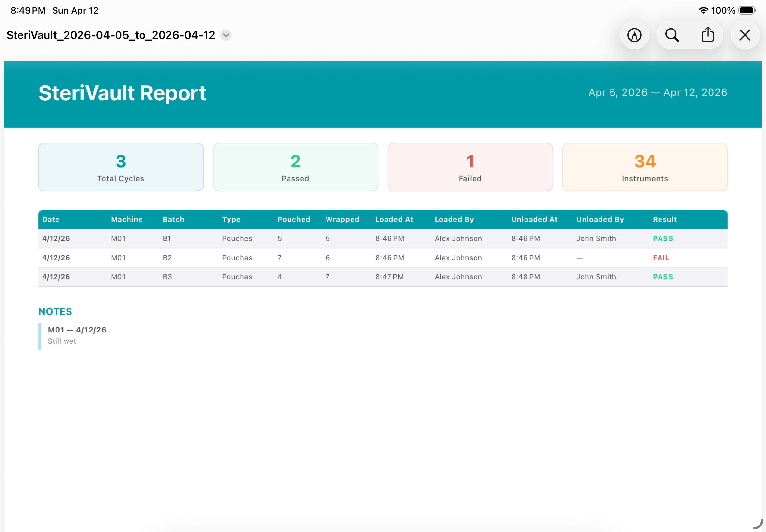Open the SteriVault Report title banner
This screenshot has width=766, height=532.
(122, 93)
